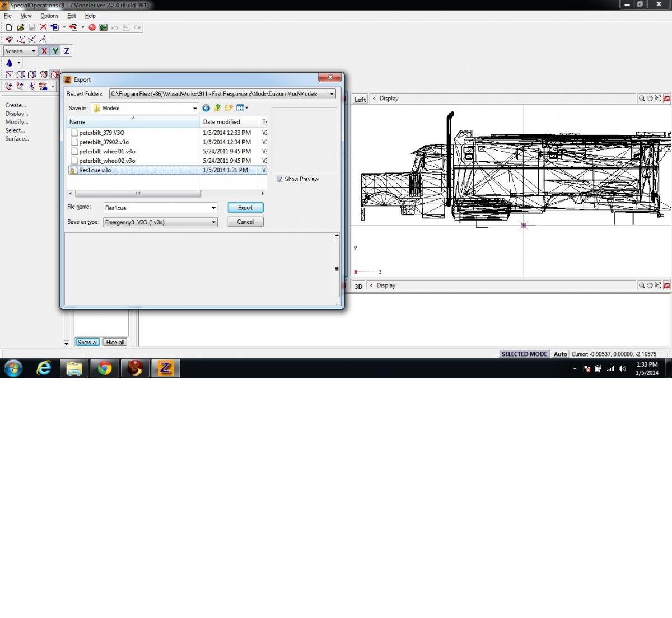Open the File name dropdown arrow
The width and height of the screenshot is (672, 618).
tap(213, 208)
